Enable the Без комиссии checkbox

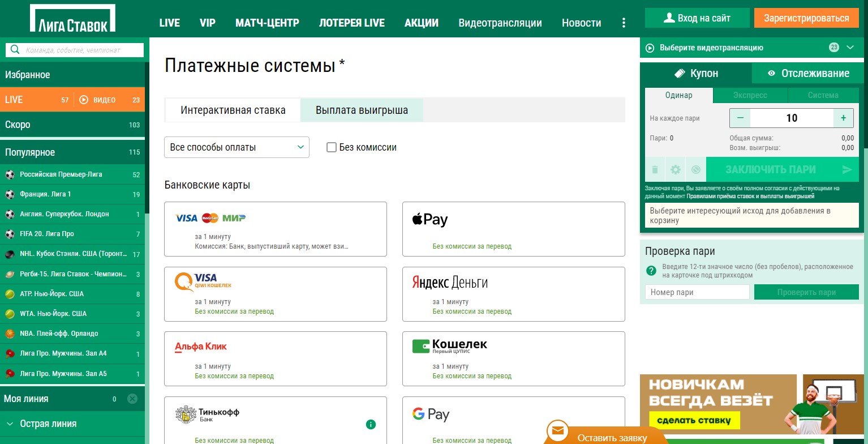332,147
